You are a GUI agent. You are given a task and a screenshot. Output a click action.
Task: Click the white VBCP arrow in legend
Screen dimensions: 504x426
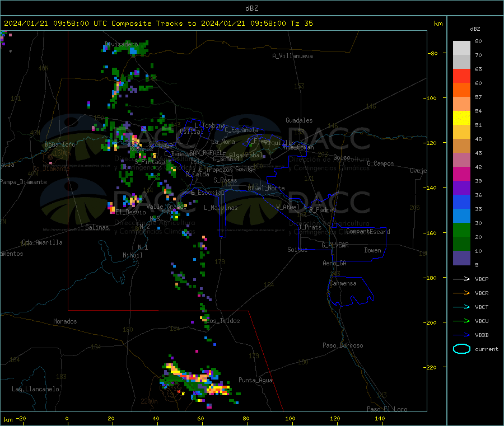click(461, 279)
